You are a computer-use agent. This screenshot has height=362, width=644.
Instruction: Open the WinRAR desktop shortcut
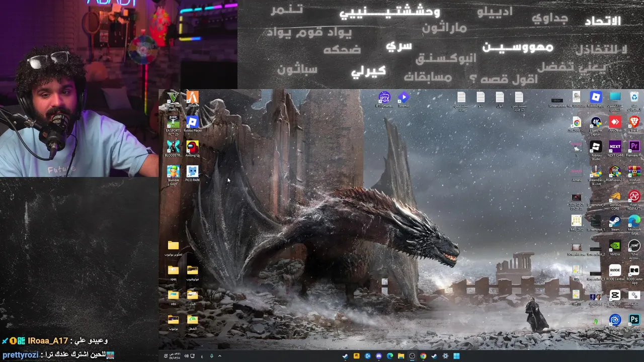634,173
